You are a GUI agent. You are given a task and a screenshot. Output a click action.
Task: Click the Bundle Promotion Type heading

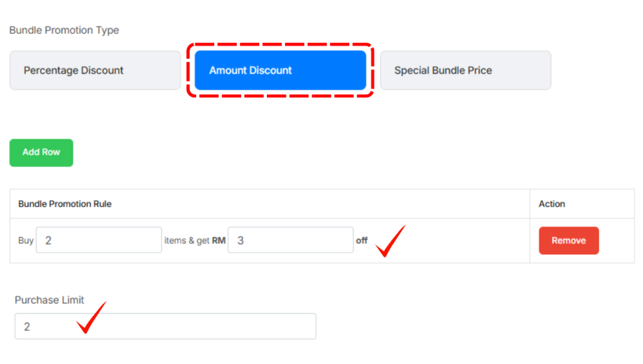[x=64, y=30]
